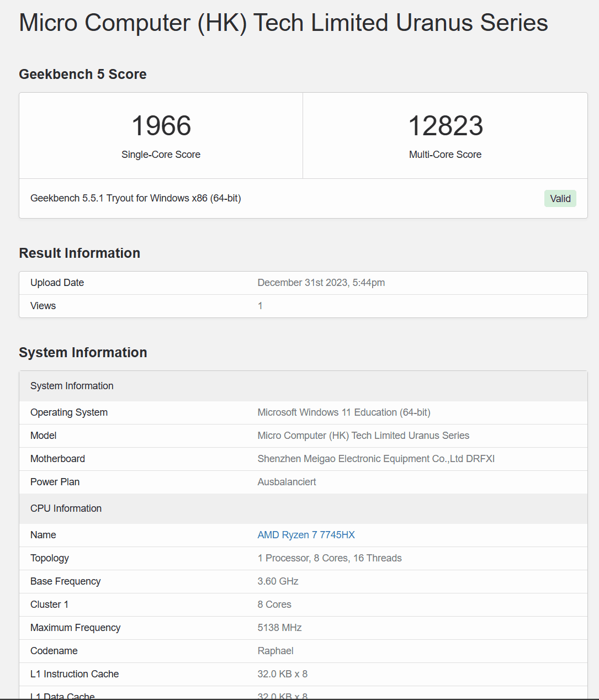Click the Result Information heading
599x700 pixels.
[x=79, y=253]
